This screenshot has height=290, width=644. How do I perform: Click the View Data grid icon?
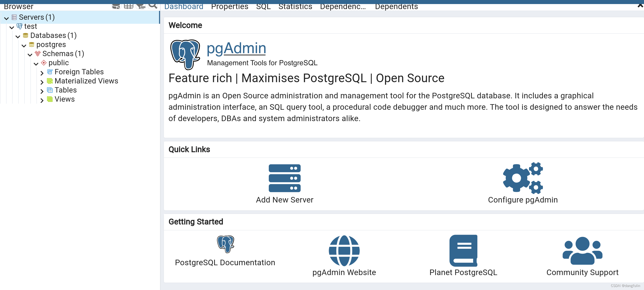(x=129, y=7)
